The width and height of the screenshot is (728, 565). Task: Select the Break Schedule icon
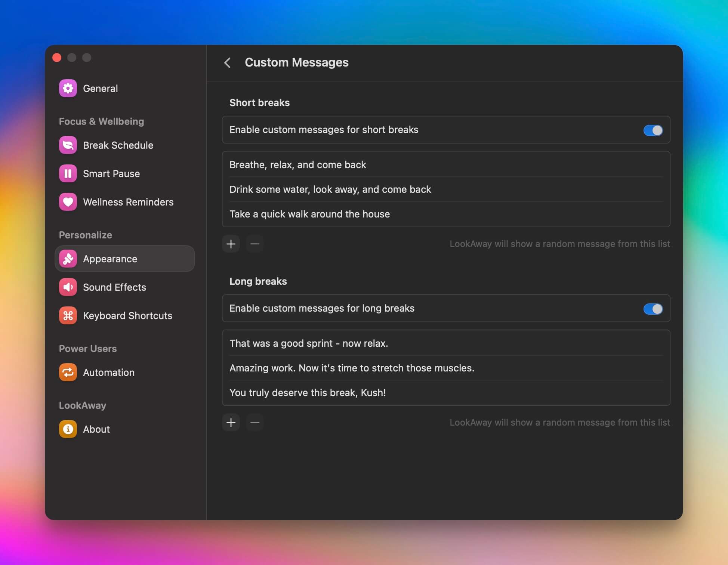[x=68, y=145]
